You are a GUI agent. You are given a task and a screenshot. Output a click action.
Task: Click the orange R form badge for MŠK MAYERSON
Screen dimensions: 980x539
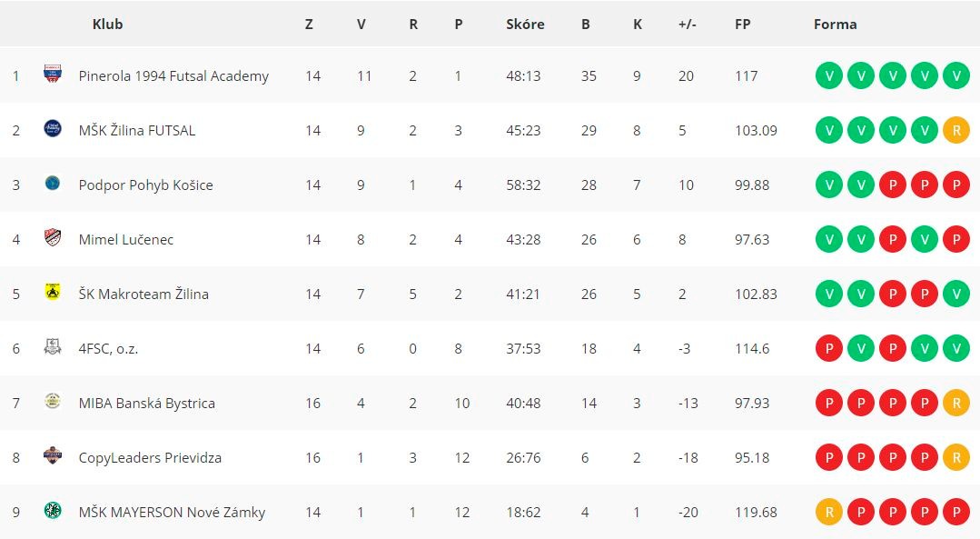(x=829, y=512)
